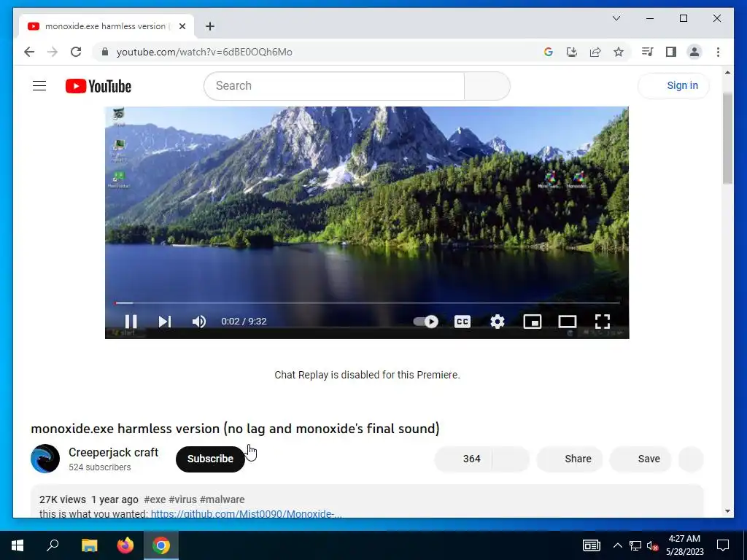Select the monoxide.exe harmless version tab
747x560 pixels.
pyautogui.click(x=106, y=26)
